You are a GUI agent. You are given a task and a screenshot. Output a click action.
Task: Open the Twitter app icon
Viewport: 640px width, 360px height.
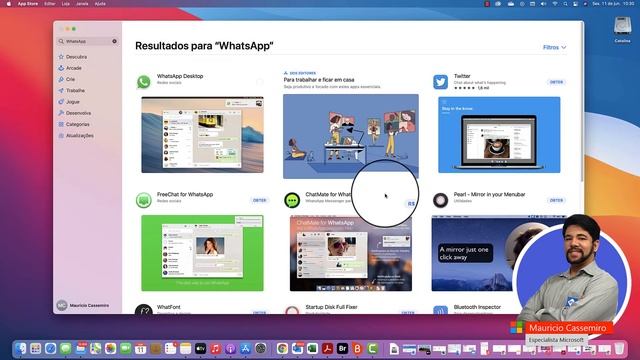coord(440,82)
